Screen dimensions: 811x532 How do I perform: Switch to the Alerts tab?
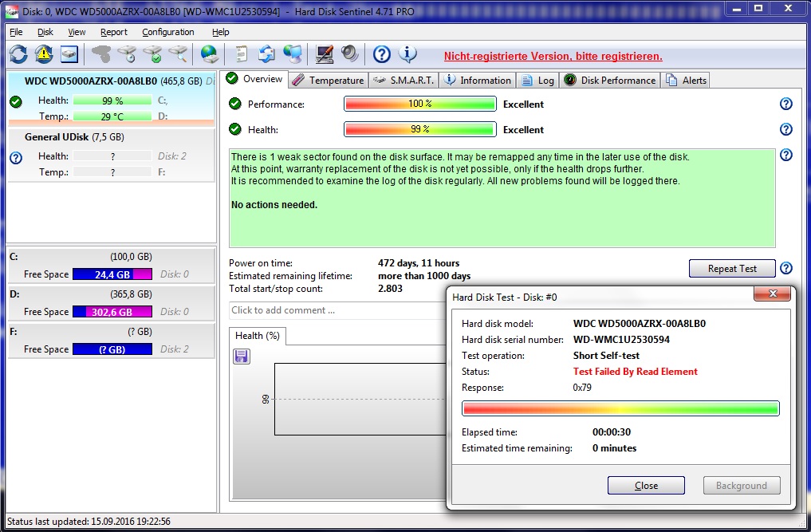point(686,81)
